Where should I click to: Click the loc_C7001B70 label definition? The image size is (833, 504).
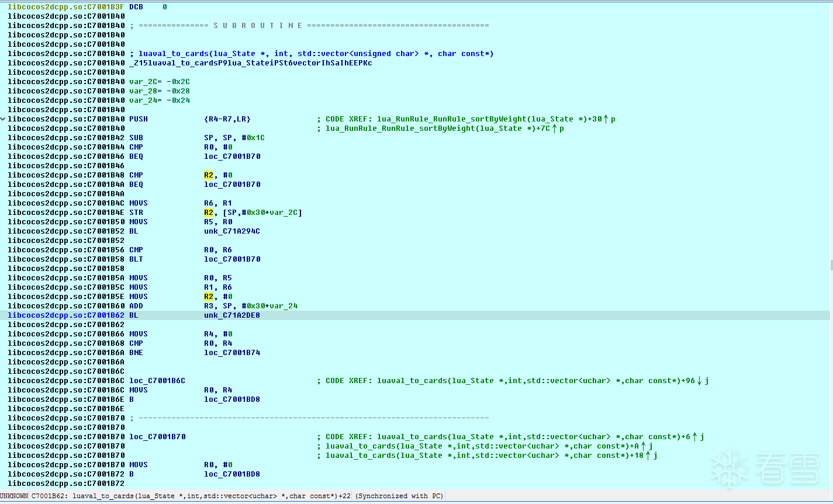157,437
